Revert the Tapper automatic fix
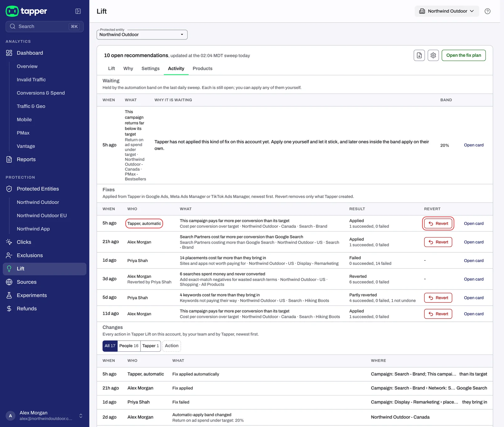The height and width of the screenshot is (427, 504). coord(438,224)
